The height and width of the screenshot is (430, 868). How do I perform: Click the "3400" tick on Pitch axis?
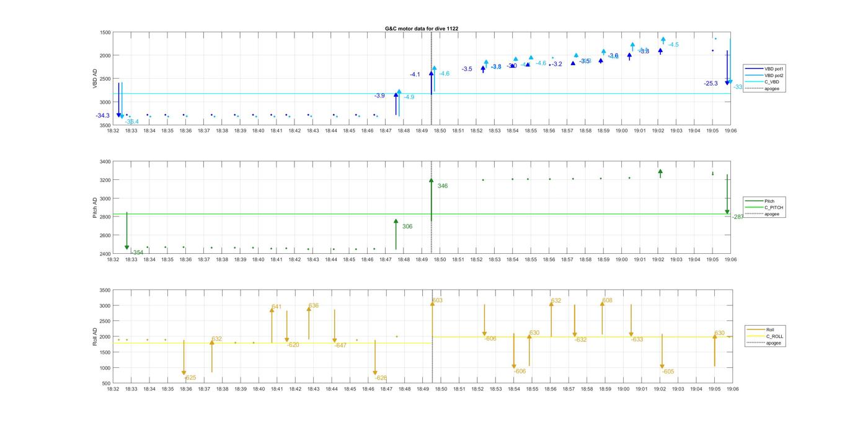[x=105, y=162]
